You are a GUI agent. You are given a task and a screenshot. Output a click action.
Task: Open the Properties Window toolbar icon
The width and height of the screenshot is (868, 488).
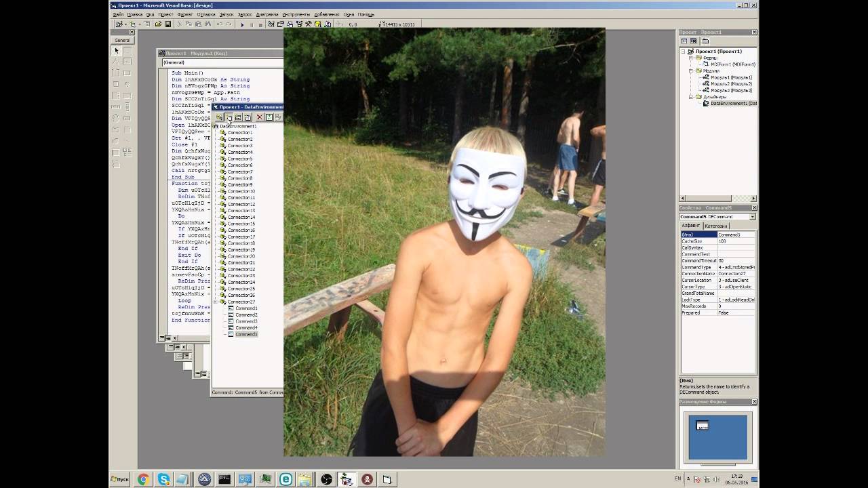(281, 24)
